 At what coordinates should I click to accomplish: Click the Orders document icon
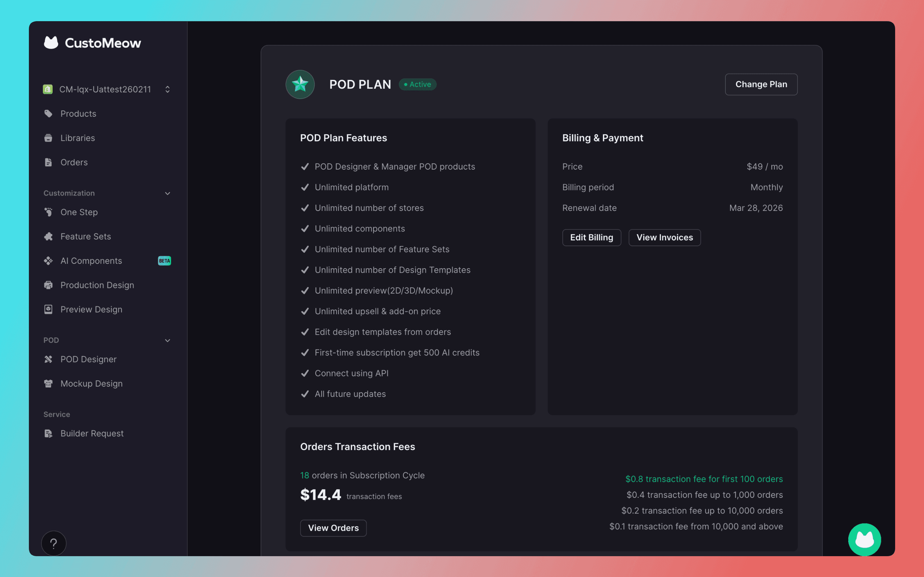click(x=48, y=163)
